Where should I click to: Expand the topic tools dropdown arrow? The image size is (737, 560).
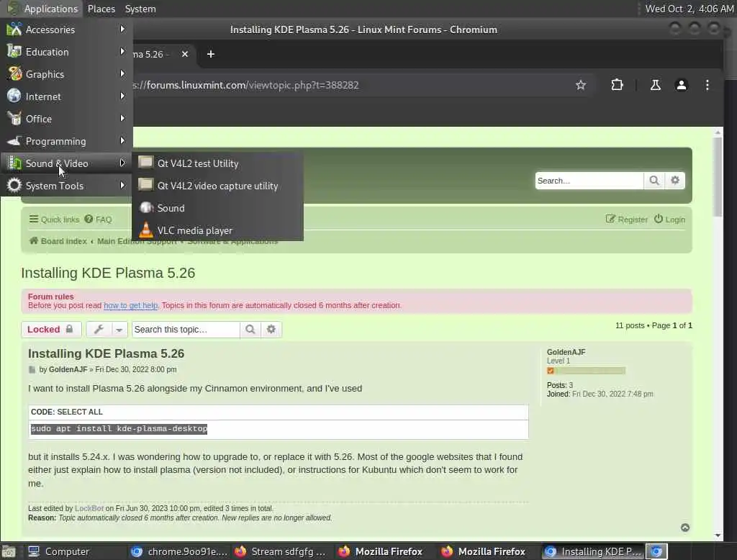(x=119, y=330)
